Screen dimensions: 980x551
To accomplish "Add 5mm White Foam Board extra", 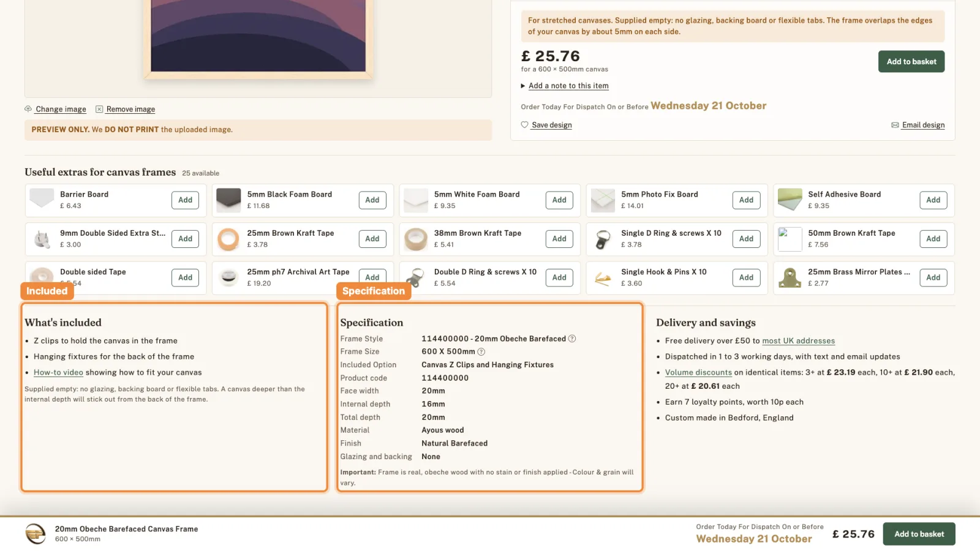I will (x=559, y=200).
